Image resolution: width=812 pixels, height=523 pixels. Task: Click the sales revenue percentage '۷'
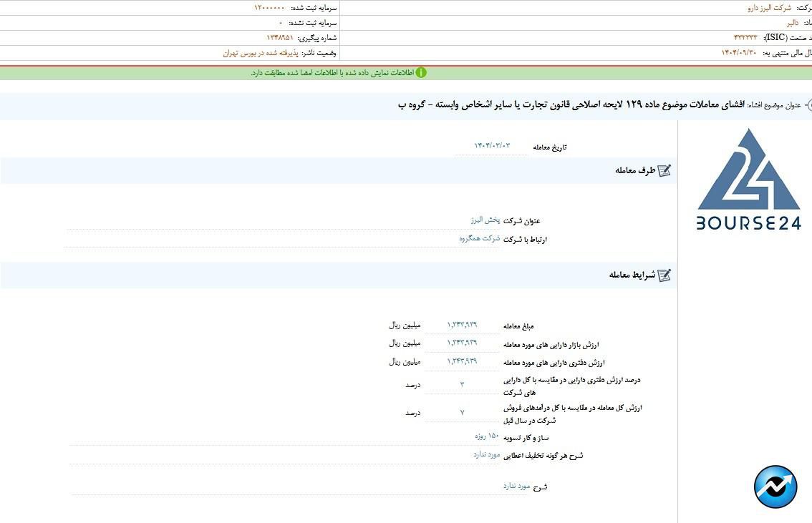(x=462, y=413)
